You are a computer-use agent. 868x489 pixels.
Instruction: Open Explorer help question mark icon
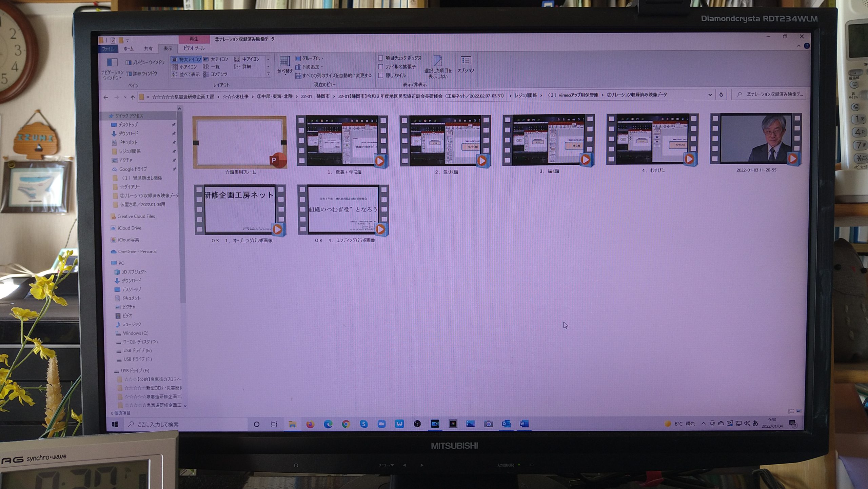807,46
